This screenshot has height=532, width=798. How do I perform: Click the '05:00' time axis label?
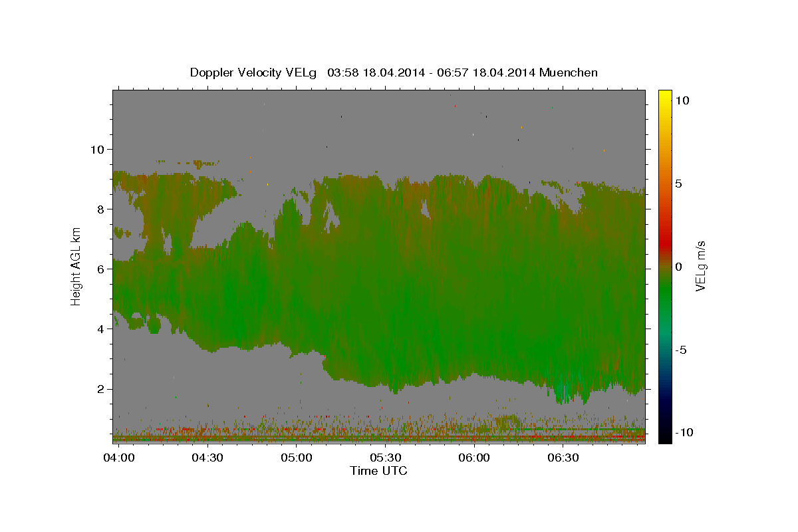point(296,458)
